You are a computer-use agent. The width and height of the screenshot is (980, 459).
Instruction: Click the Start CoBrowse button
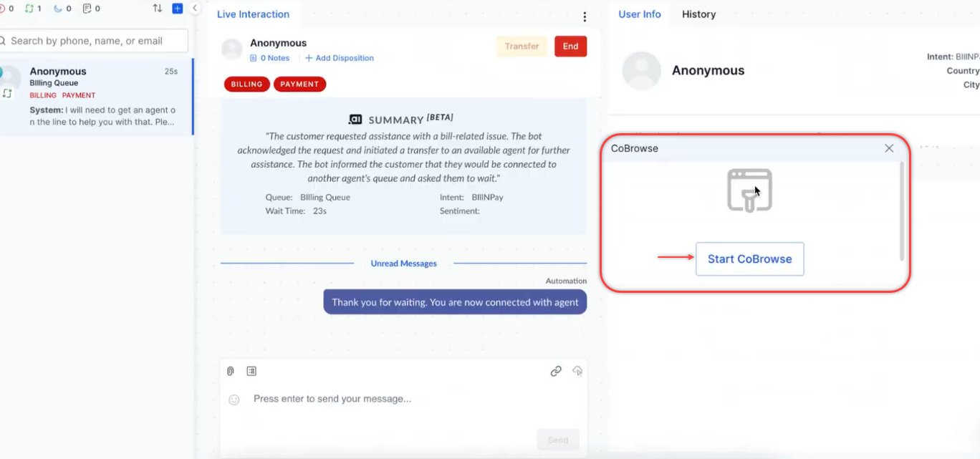tap(750, 259)
